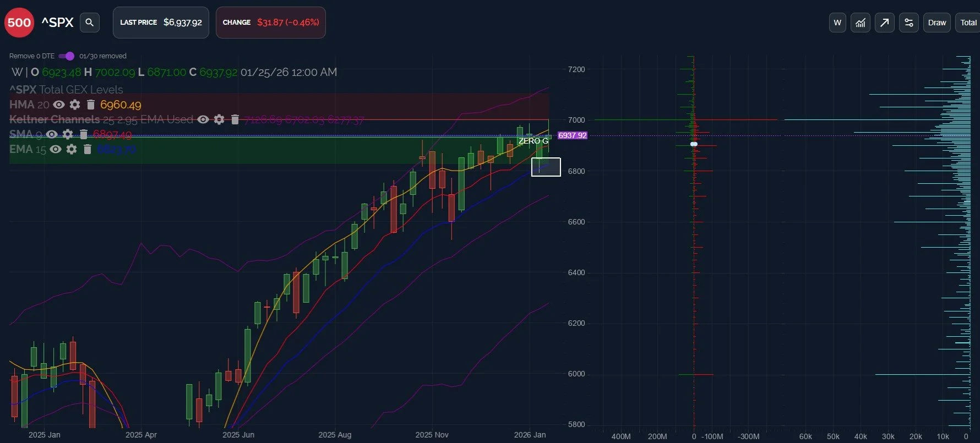Image resolution: width=980 pixels, height=443 pixels.
Task: Click the ^SPX ticker symbol
Action: 57,23
